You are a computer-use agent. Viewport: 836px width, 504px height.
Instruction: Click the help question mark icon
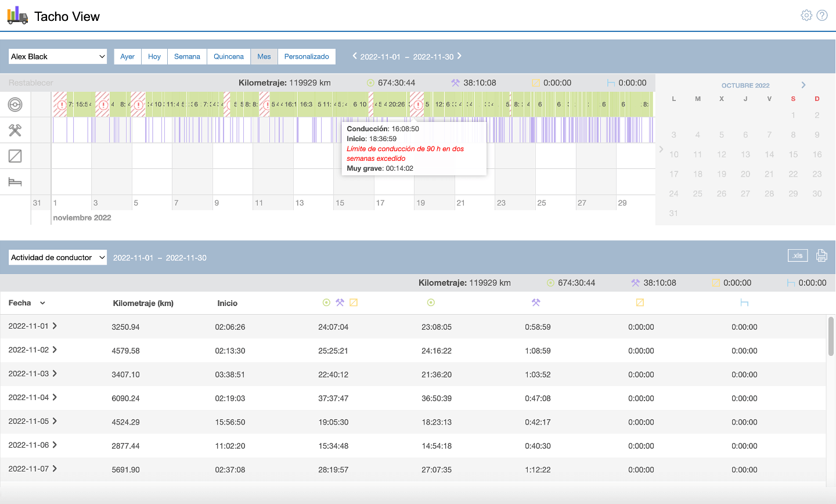pyautogui.click(x=822, y=16)
